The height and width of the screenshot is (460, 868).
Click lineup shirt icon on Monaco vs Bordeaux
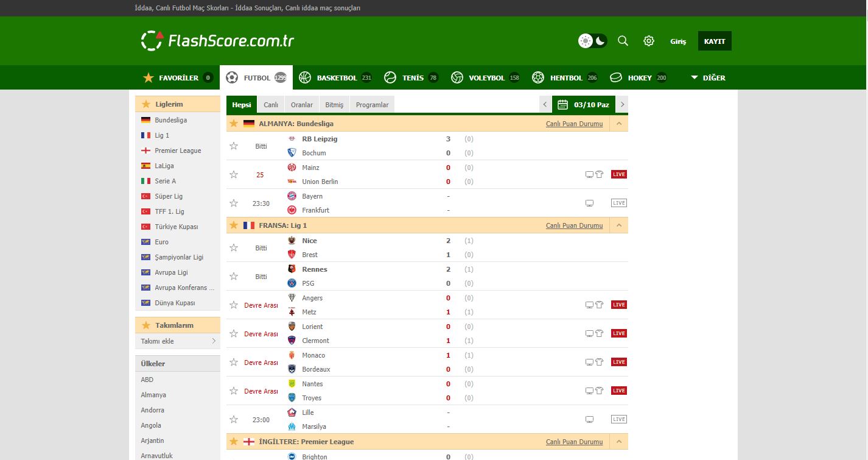click(599, 362)
